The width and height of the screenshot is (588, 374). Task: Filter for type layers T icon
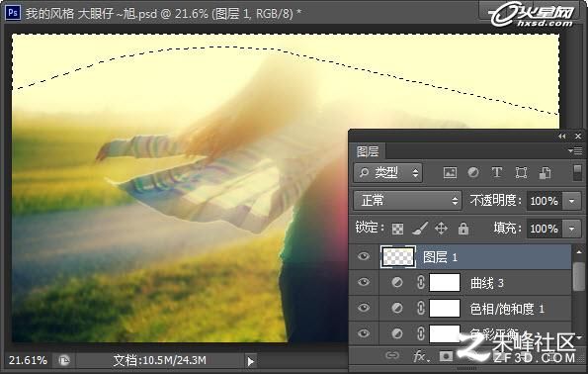click(497, 173)
